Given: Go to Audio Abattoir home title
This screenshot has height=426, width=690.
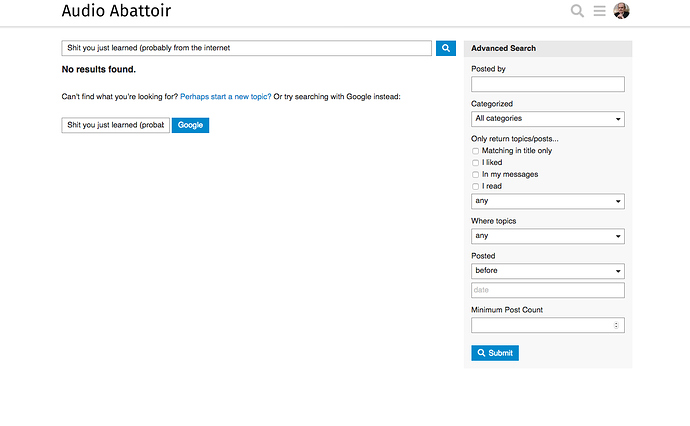Looking at the screenshot, I should pyautogui.click(x=129, y=11).
